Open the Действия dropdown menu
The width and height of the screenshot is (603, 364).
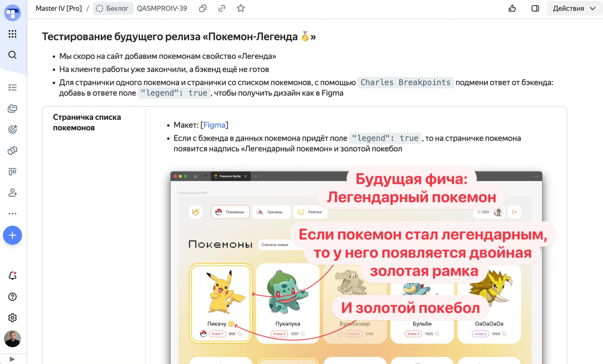click(574, 8)
